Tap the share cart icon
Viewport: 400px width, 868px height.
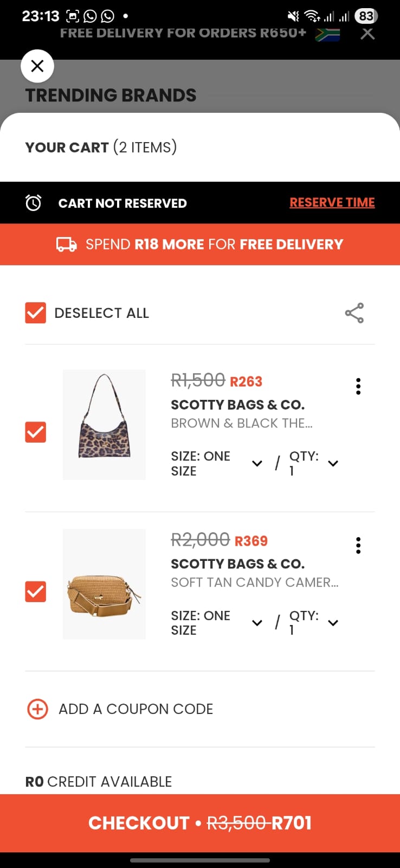(354, 313)
